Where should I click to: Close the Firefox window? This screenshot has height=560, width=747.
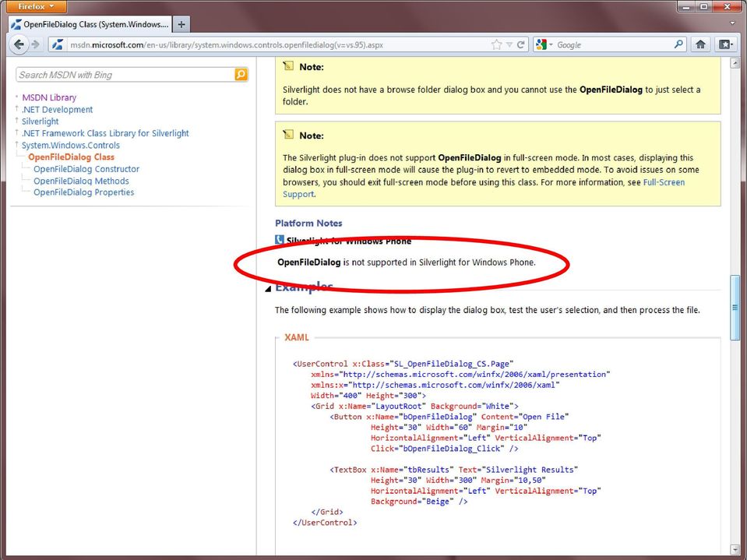[727, 7]
